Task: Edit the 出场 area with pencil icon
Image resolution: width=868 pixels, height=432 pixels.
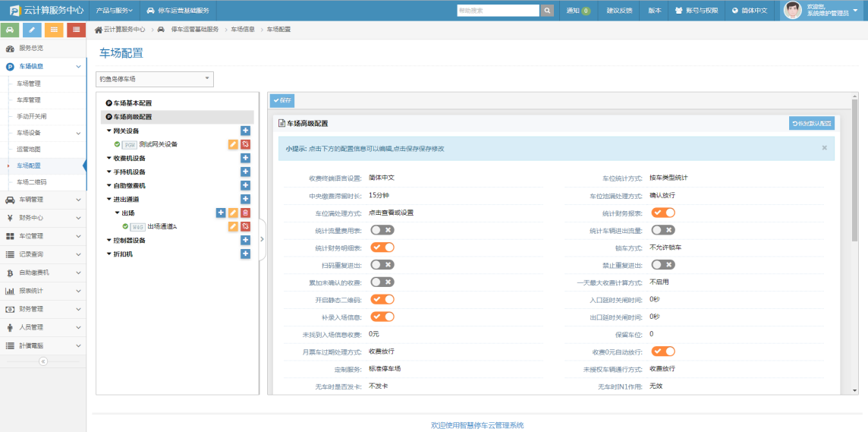Action: coord(233,213)
